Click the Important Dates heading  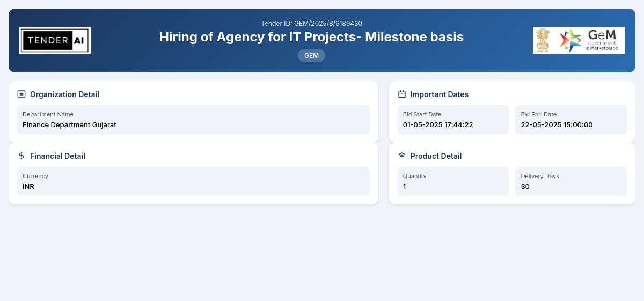[440, 94]
